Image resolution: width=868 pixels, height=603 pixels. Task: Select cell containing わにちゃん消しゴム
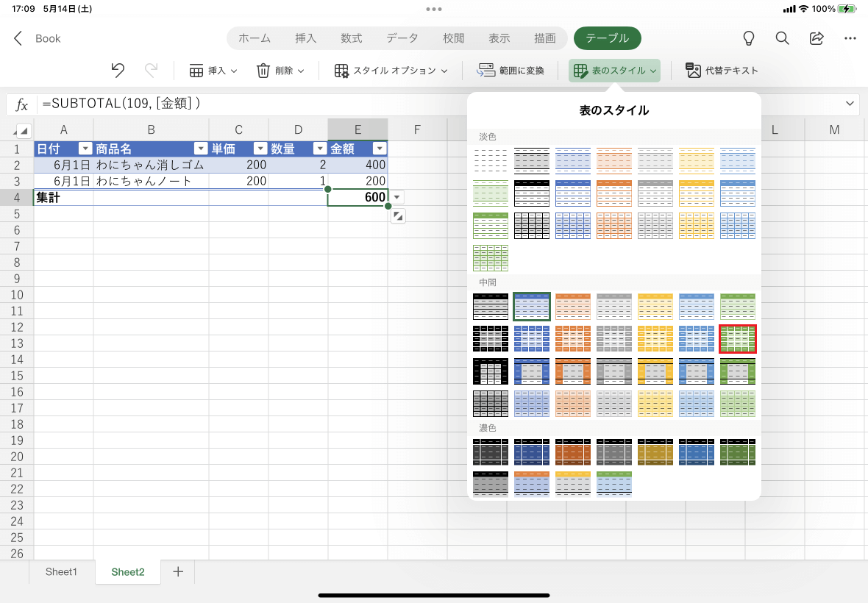pos(151,165)
